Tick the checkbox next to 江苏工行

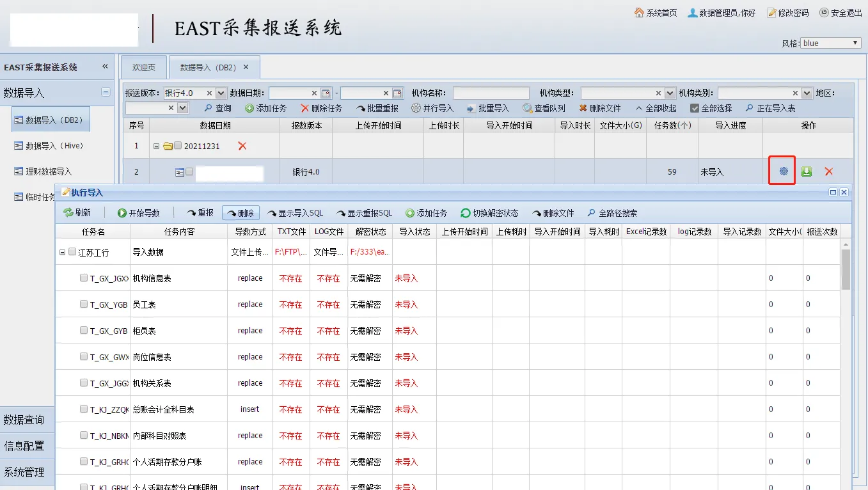[x=72, y=252]
